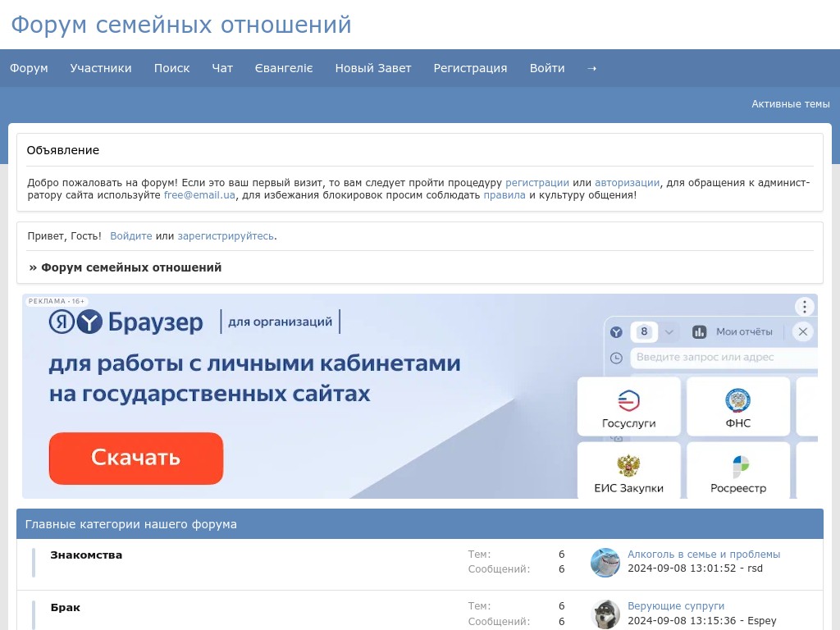Open the правила link in the announcement
This screenshot has height=630, width=840.
tap(504, 195)
